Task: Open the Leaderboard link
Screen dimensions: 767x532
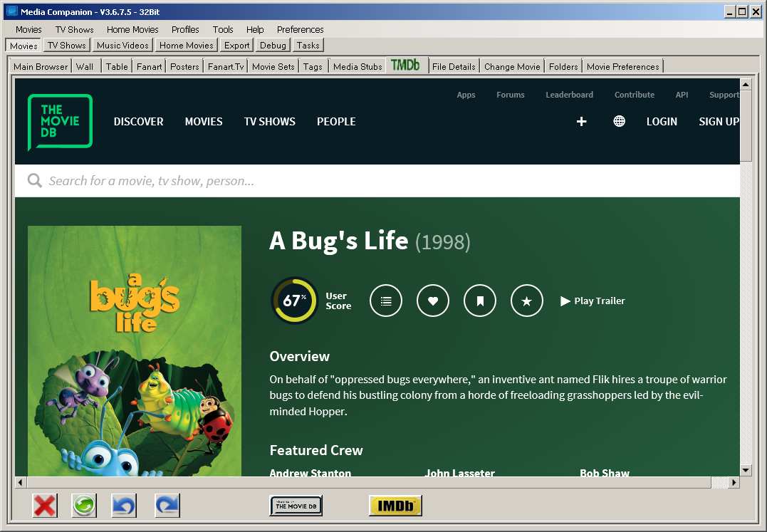Action: tap(570, 95)
